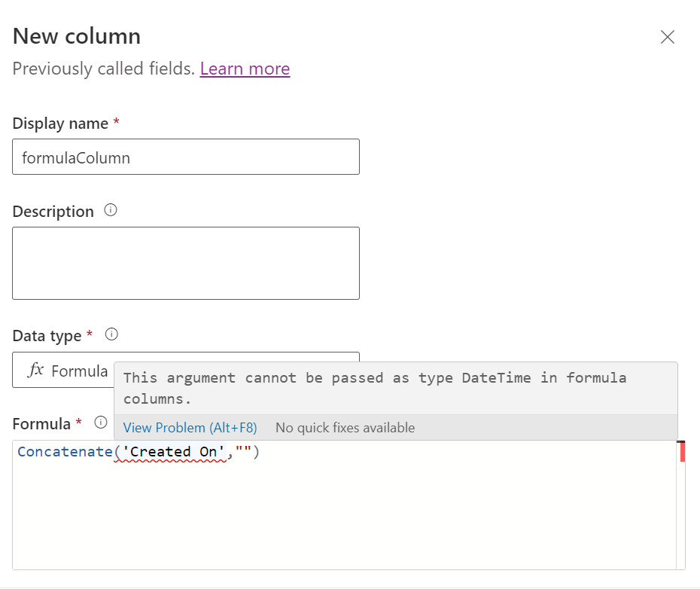This screenshot has height=589, width=700.
Task: Click View Problem (Alt+F8)
Action: coord(190,427)
